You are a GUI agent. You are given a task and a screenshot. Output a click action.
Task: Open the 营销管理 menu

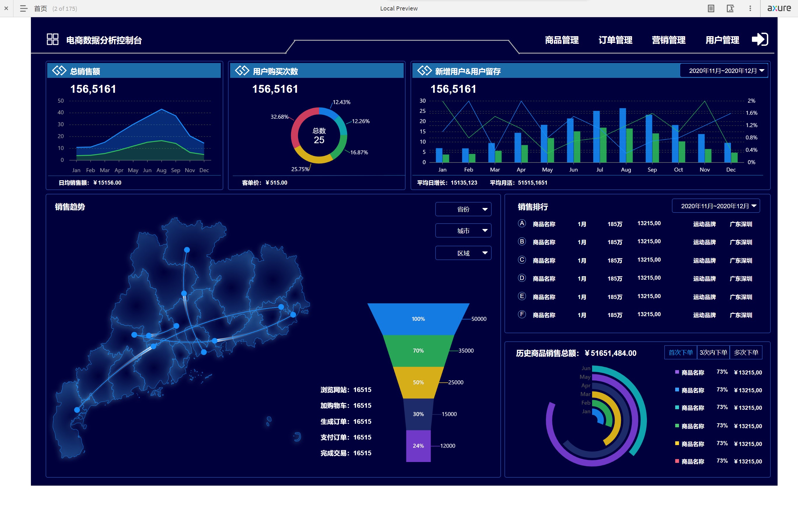(669, 40)
